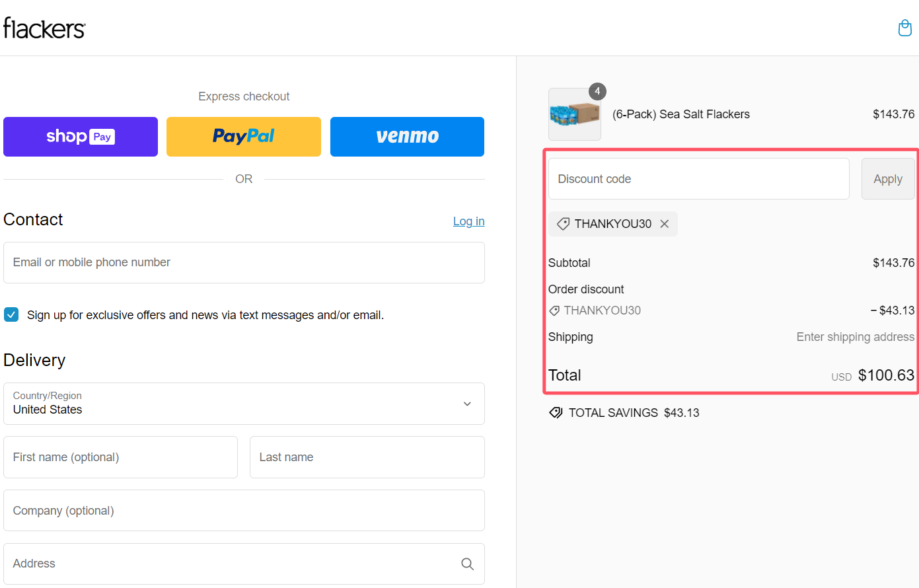Uncheck the exclusive offers sign-up checkbox
The image size is (919, 588).
(11, 314)
